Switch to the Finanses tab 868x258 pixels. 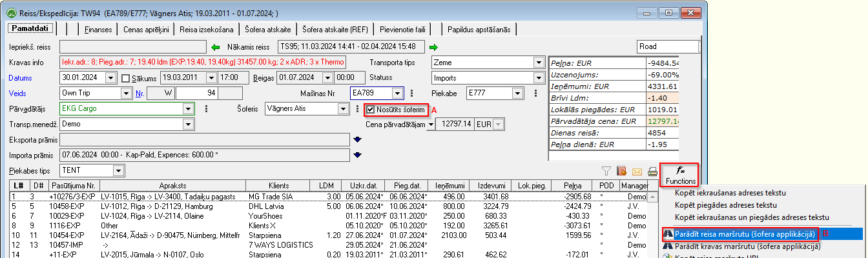(98, 30)
